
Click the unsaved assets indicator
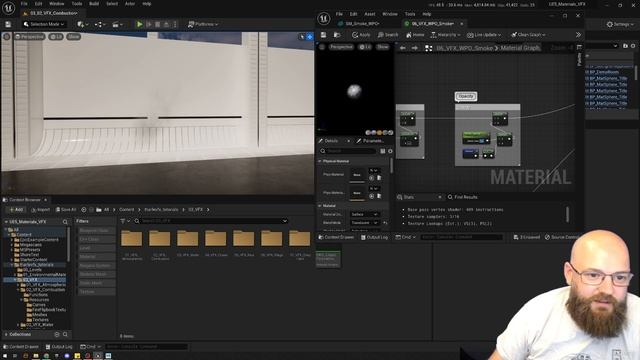point(527,237)
